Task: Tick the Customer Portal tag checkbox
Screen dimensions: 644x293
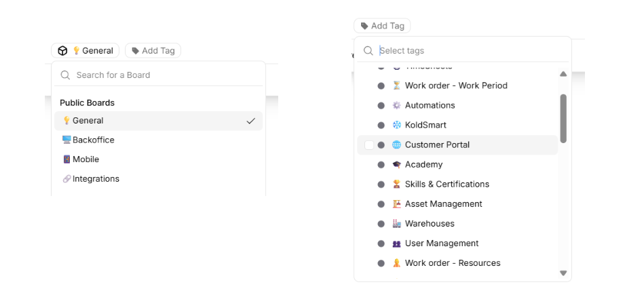Action: 369,145
